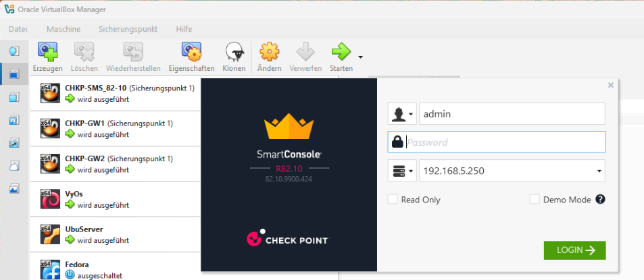Click the Check Point logo
644x280 pixels.
point(289,238)
